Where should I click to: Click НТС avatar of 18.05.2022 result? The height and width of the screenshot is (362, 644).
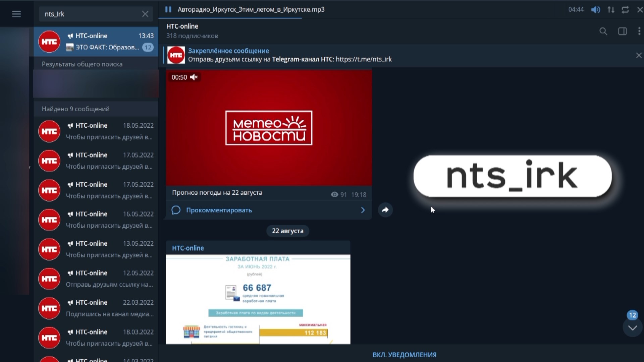coord(49,131)
